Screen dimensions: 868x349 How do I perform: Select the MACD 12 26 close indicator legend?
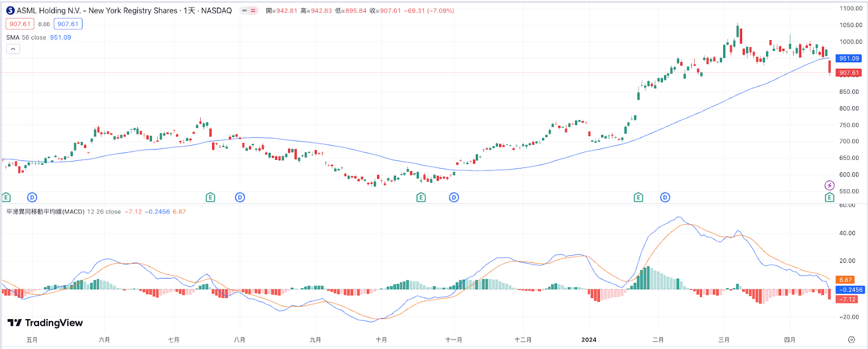(63, 212)
